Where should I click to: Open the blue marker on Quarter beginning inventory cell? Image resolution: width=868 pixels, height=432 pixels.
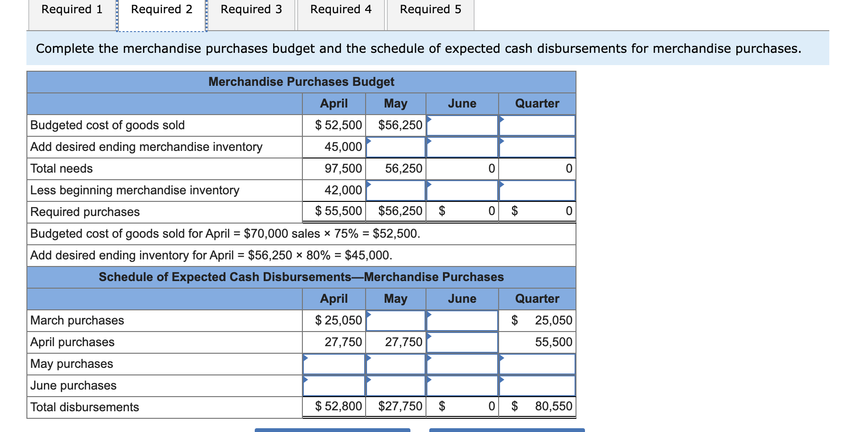click(x=501, y=183)
